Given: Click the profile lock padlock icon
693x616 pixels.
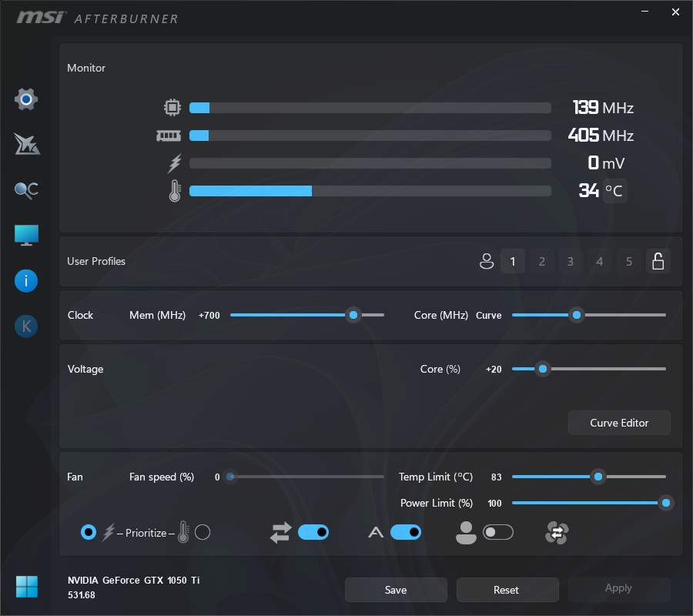Looking at the screenshot, I should (658, 261).
